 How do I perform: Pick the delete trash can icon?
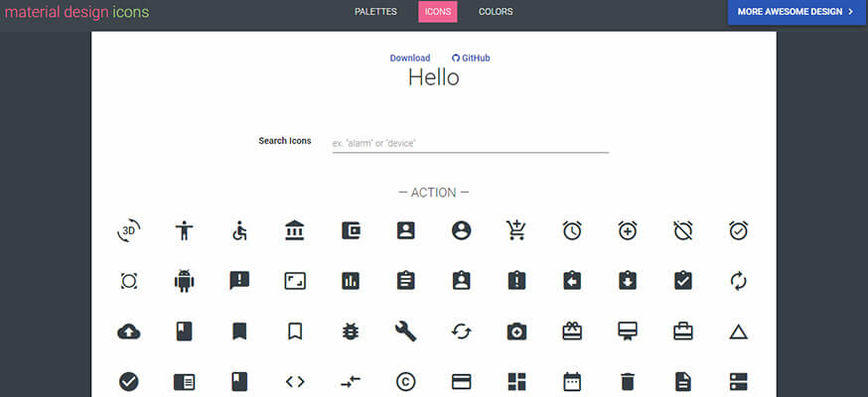pyautogui.click(x=628, y=381)
